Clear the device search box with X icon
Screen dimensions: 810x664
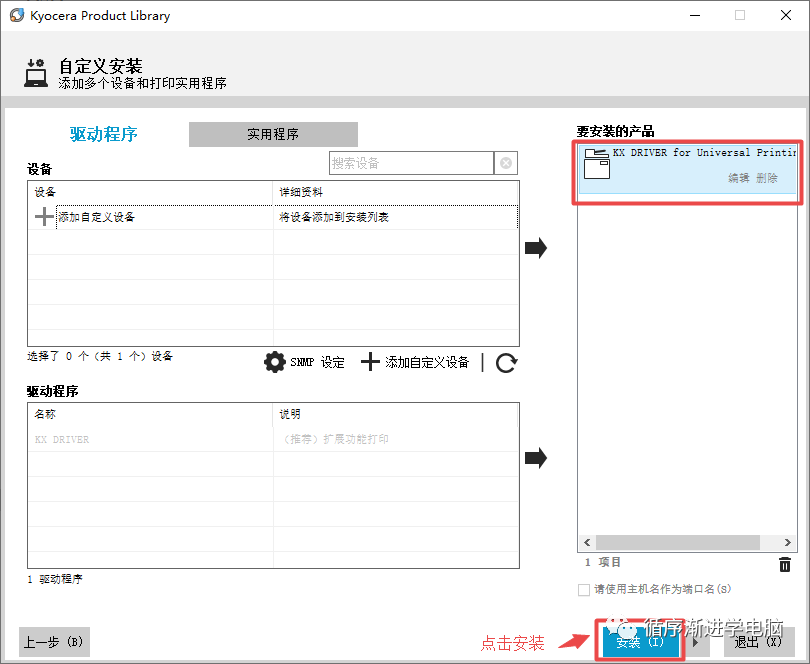point(506,163)
